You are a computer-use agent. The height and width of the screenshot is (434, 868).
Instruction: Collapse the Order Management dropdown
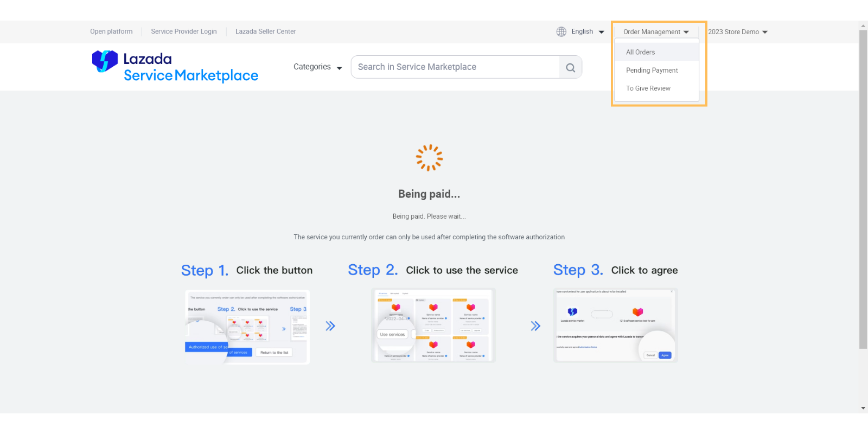tap(656, 32)
